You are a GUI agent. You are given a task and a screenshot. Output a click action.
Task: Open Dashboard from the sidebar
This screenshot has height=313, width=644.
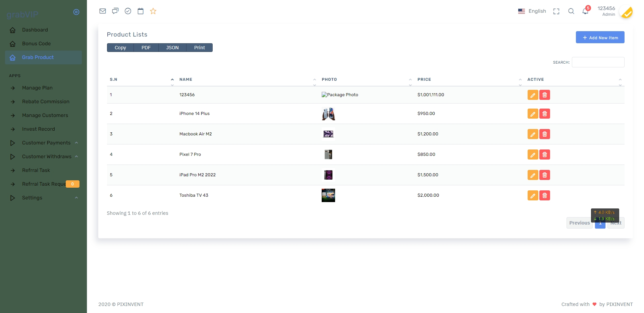35,30
